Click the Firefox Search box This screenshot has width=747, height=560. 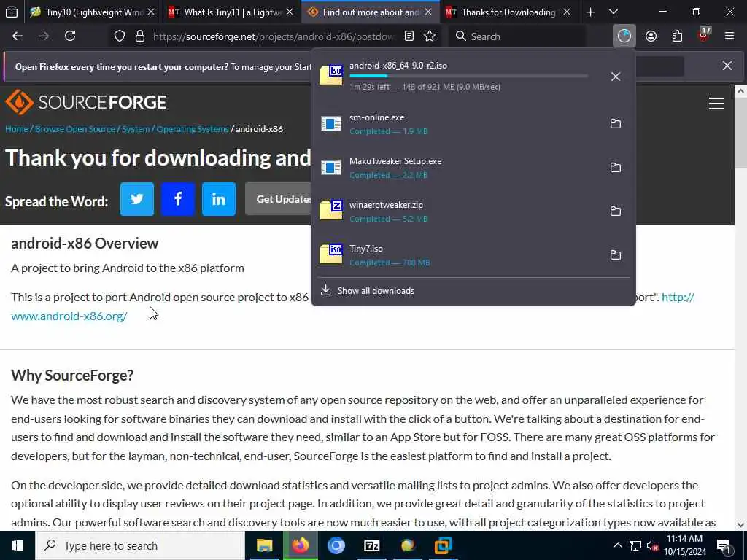(x=517, y=36)
